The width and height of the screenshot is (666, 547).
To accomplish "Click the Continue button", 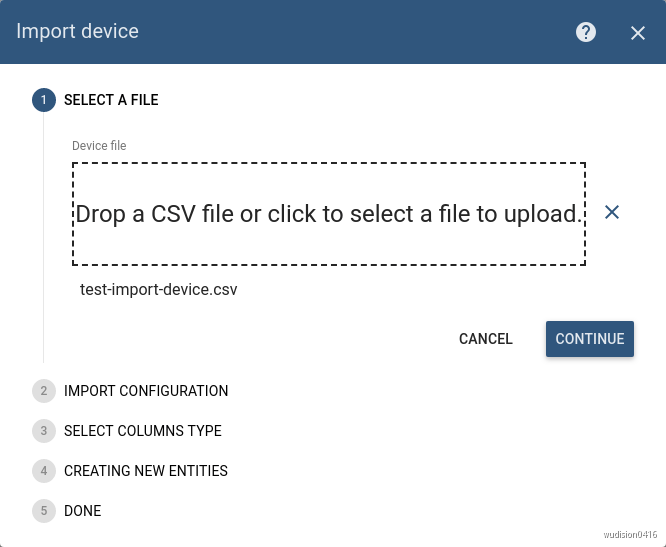I will point(590,339).
